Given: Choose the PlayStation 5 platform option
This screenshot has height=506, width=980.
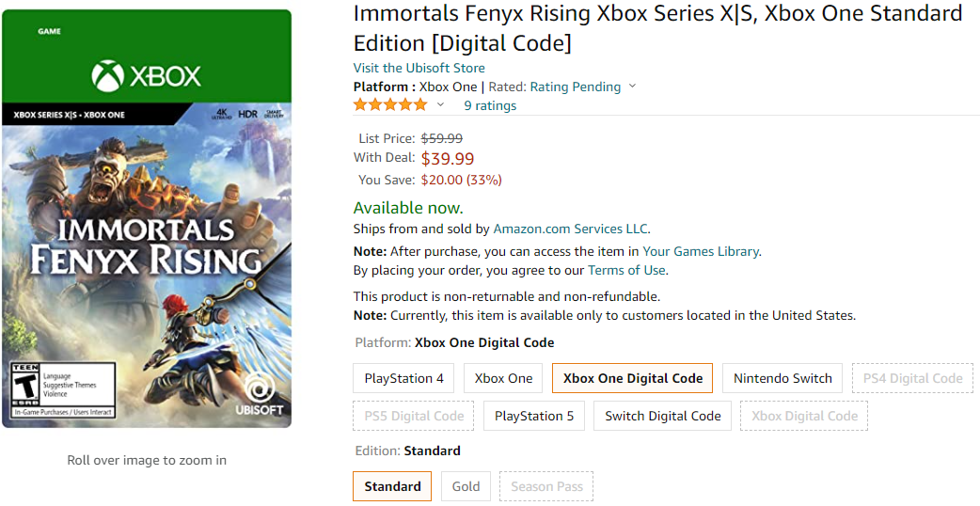Looking at the screenshot, I should (x=533, y=416).
